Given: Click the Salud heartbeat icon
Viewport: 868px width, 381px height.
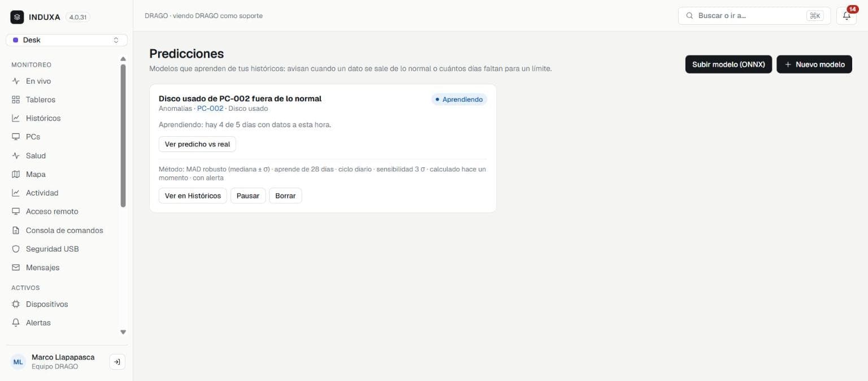Looking at the screenshot, I should point(16,155).
